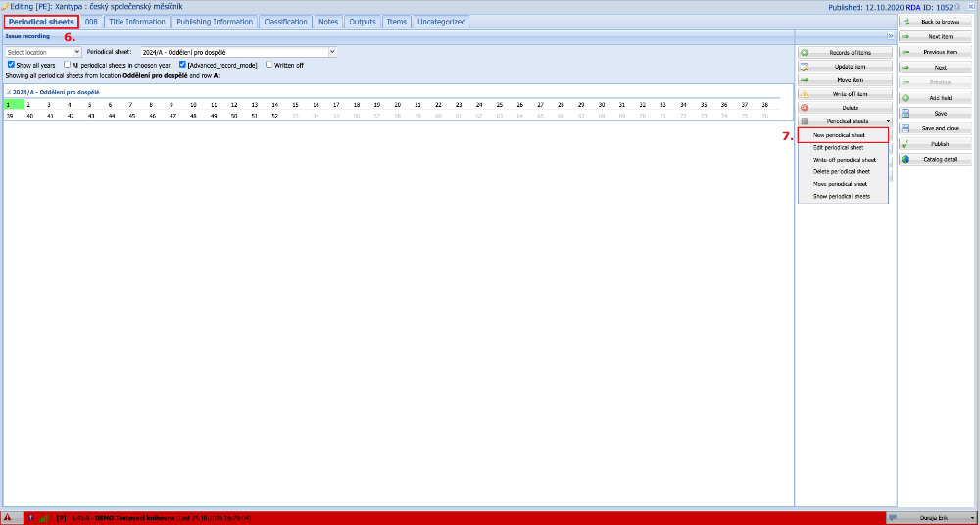Open Catalog detail globe icon

point(906,159)
